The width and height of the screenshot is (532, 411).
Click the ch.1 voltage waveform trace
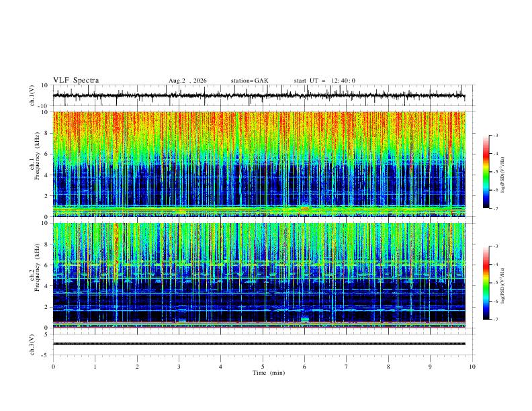[x=259, y=95]
